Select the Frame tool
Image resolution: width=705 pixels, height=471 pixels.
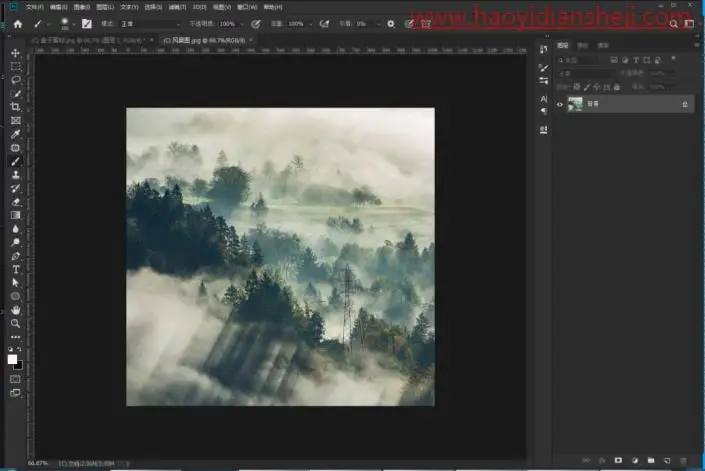click(15, 120)
